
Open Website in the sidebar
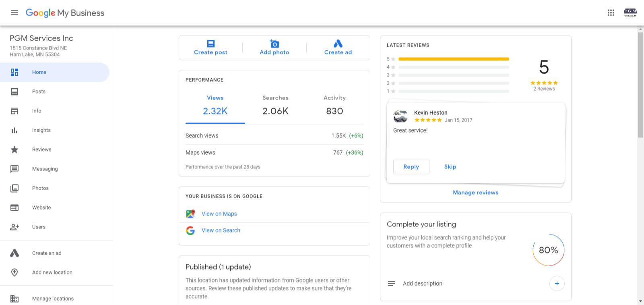(x=41, y=207)
